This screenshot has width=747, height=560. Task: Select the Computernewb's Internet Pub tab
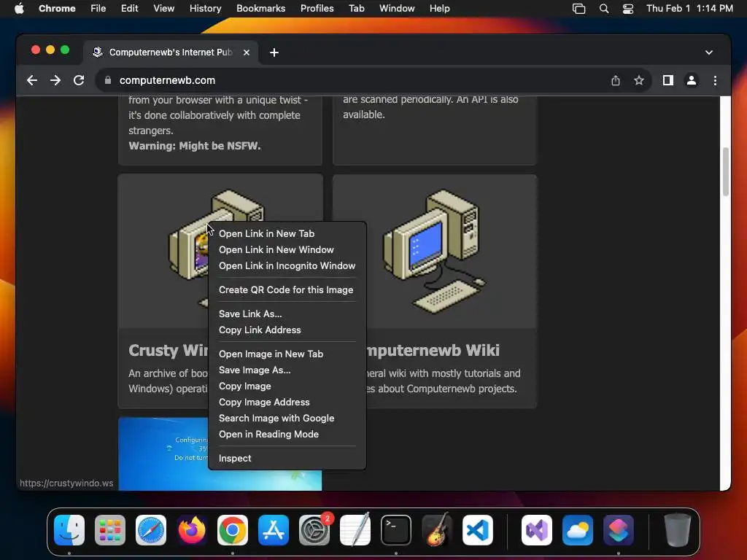[x=171, y=52]
